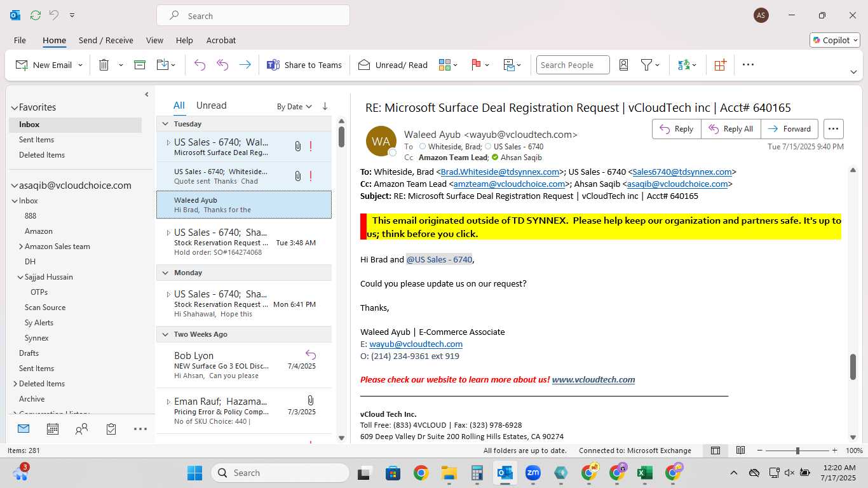Open Delete options dropdown arrow
868x488 pixels.
point(121,65)
